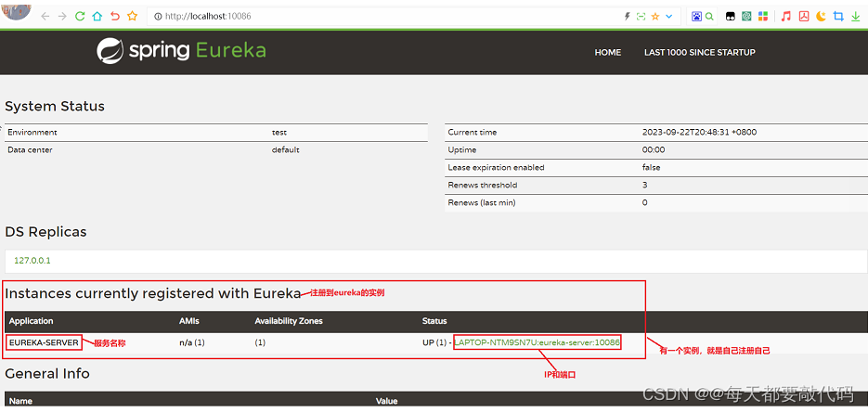868x412 pixels.
Task: Bookmark page with star inside address bar
Action: [655, 17]
